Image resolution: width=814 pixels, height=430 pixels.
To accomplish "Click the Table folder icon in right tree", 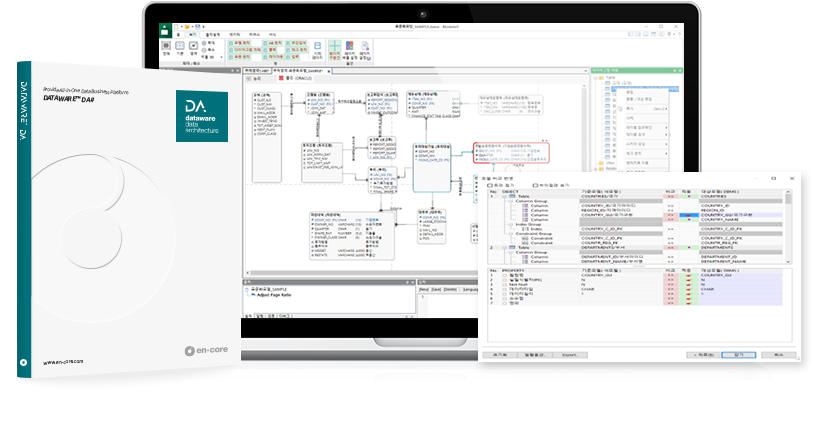I will [601, 78].
